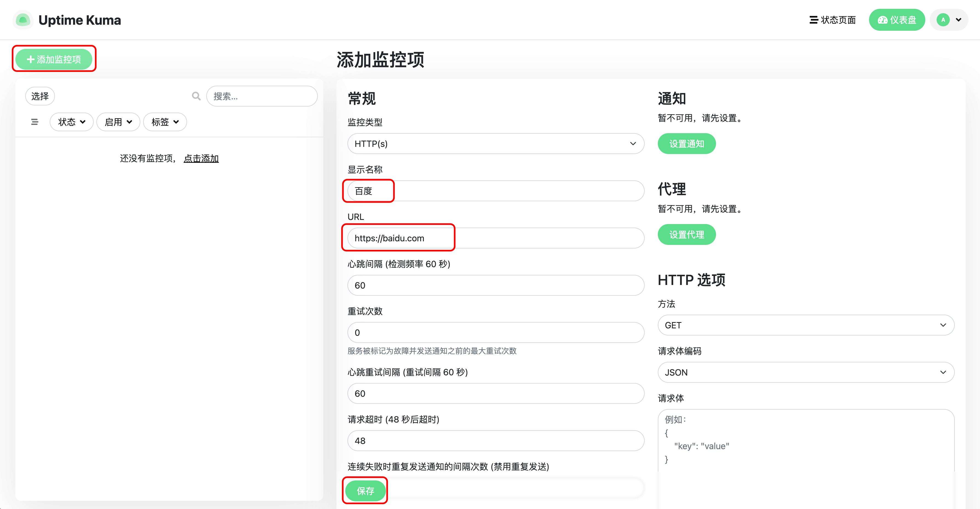Open the 请求体编码 JSON dropdown

click(x=806, y=372)
